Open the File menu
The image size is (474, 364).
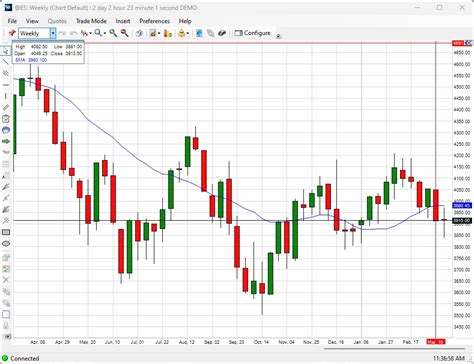tap(12, 21)
